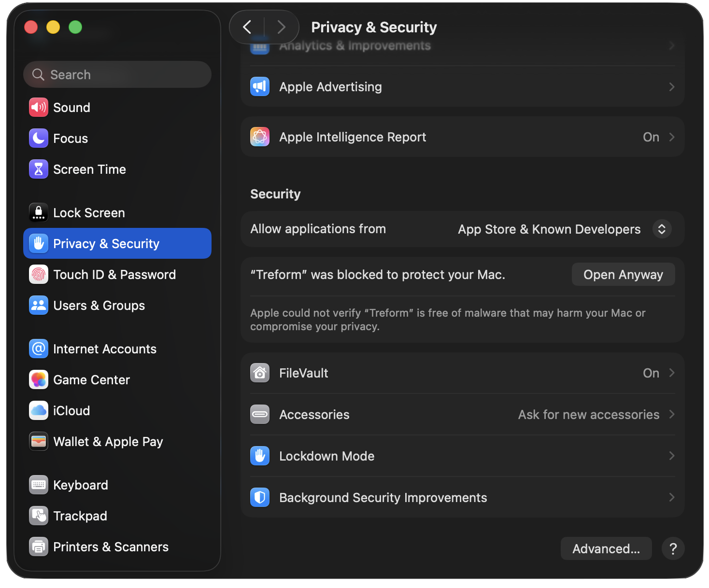Click the Advanced... button
The height and width of the screenshot is (588, 709).
pyautogui.click(x=606, y=548)
